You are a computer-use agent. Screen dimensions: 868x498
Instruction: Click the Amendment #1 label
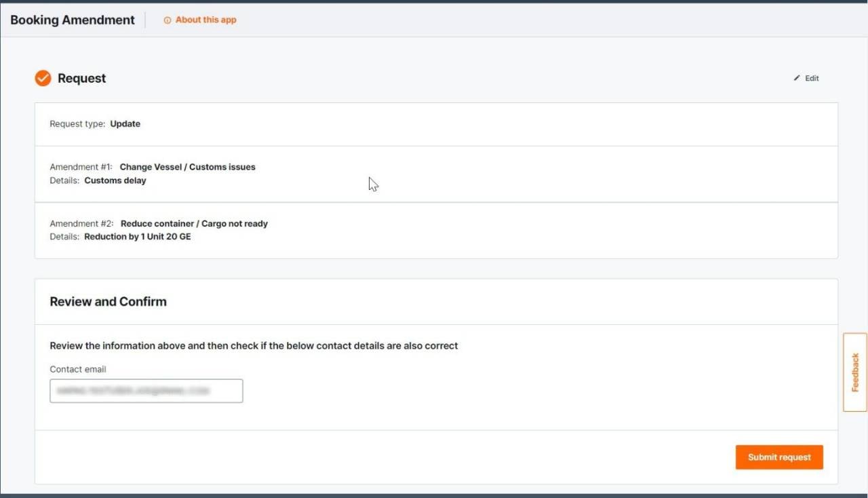tap(81, 167)
